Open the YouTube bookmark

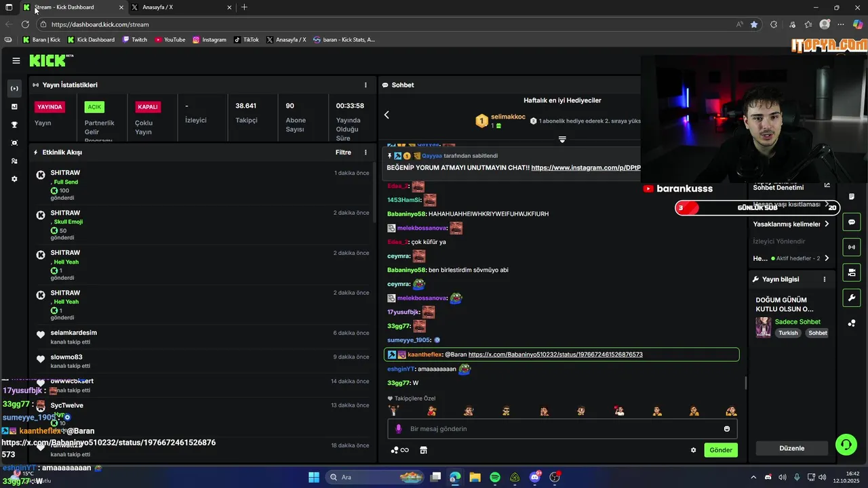170,39
